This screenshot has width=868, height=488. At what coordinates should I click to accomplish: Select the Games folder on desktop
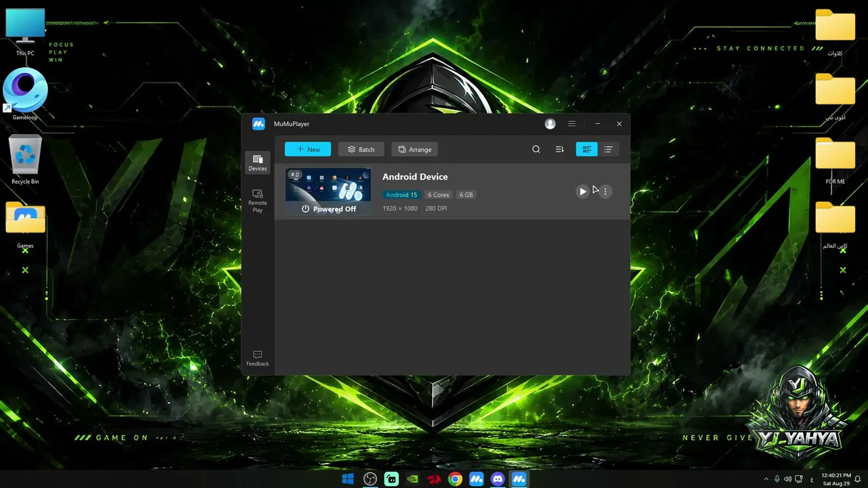[x=25, y=225]
